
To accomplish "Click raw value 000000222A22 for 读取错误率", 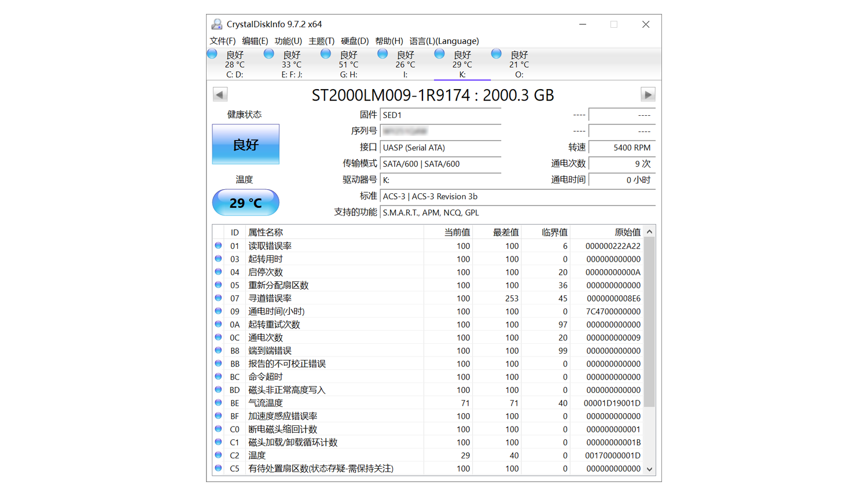I will 613,246.
